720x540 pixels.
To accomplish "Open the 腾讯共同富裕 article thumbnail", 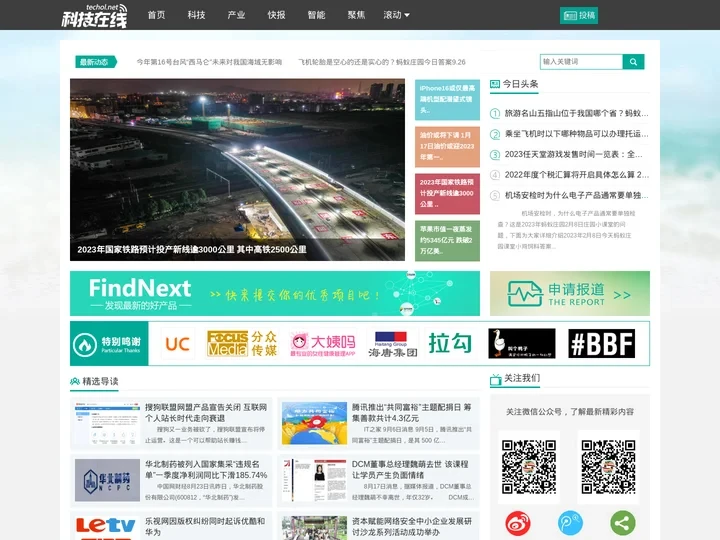I will coord(315,423).
